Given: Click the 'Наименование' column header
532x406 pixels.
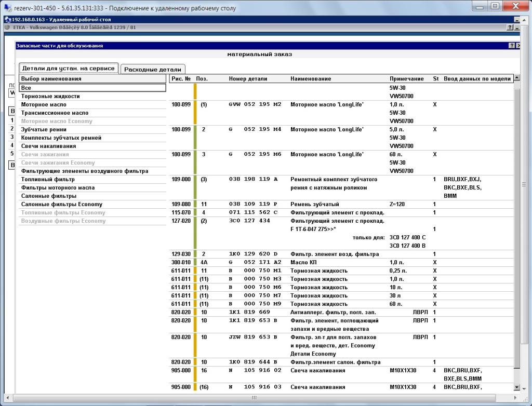Looking at the screenshot, I should (x=311, y=79).
